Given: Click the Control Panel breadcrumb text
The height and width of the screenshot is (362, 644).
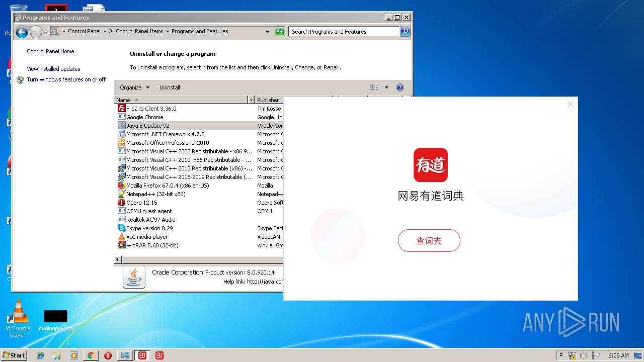Looking at the screenshot, I should [x=84, y=31].
